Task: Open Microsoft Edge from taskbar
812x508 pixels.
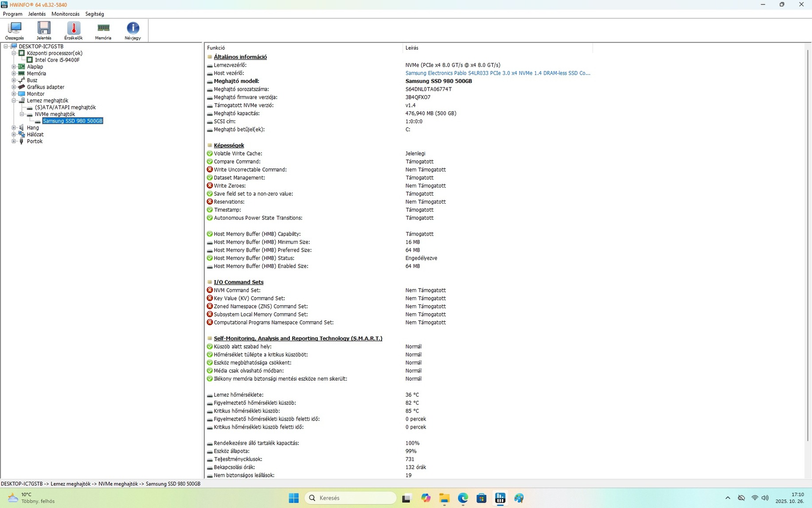Action: 463,498
